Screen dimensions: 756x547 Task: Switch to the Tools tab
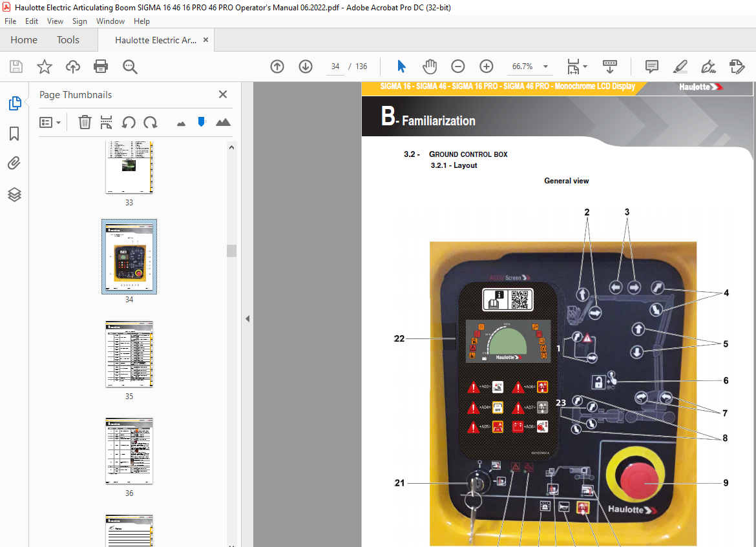[x=68, y=40]
